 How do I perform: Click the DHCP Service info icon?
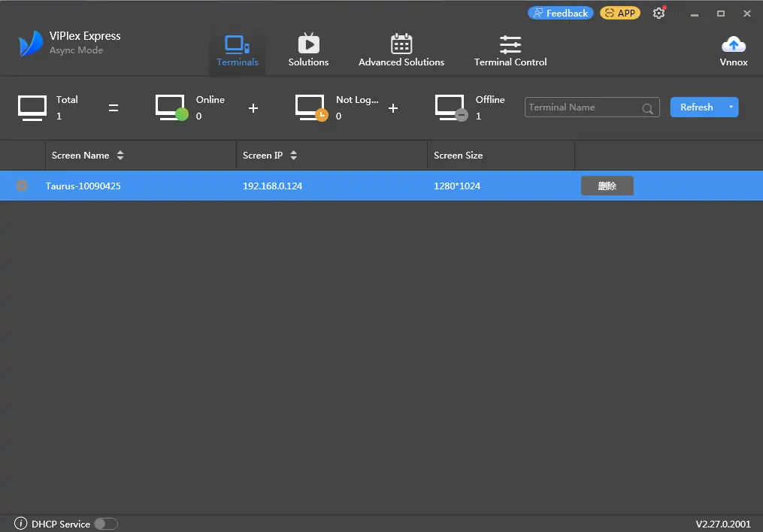coord(21,524)
